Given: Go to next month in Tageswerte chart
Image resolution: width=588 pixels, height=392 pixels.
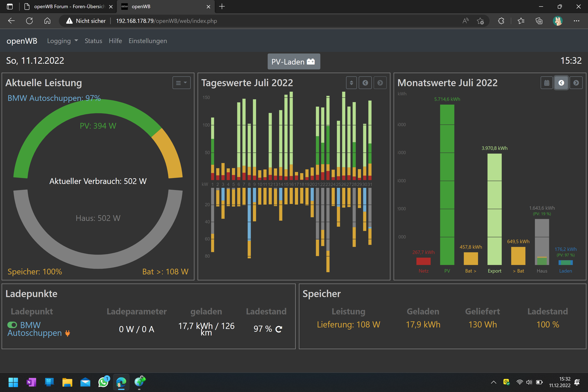Looking at the screenshot, I should point(380,83).
